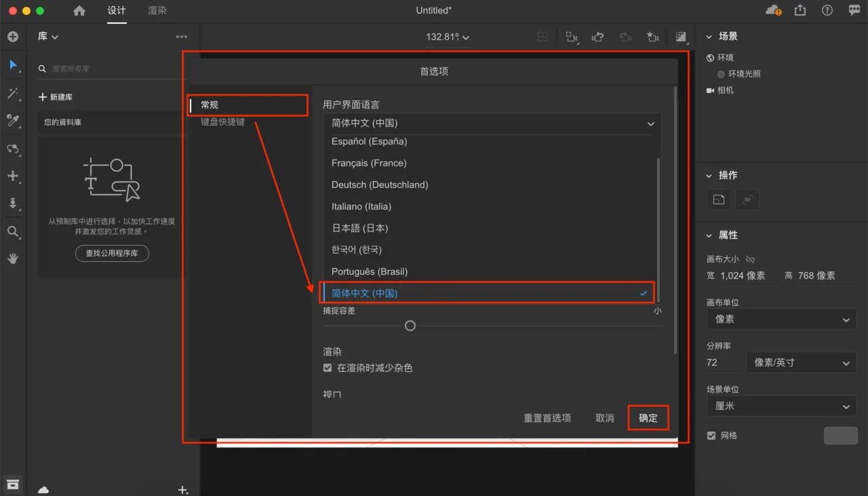Click the 重置首选项 button
868x496 pixels.
pyautogui.click(x=547, y=418)
